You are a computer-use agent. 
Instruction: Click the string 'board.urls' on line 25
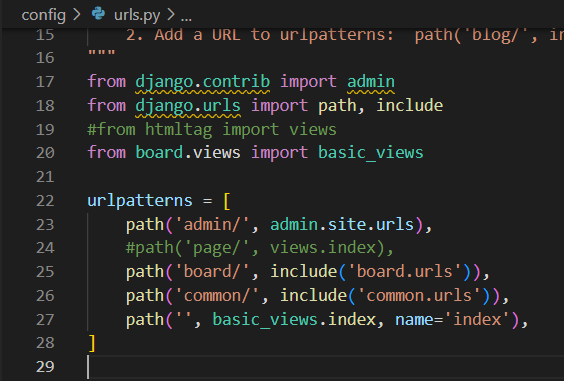pos(405,271)
